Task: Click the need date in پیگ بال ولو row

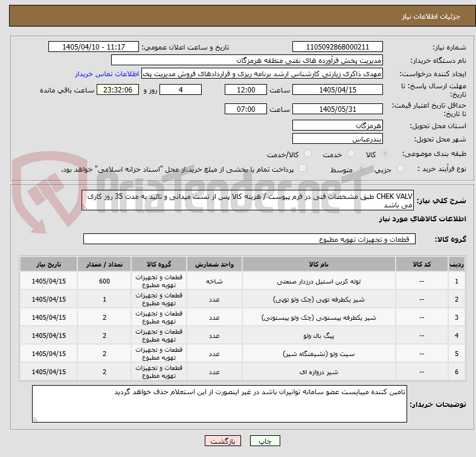Action: [x=48, y=335]
